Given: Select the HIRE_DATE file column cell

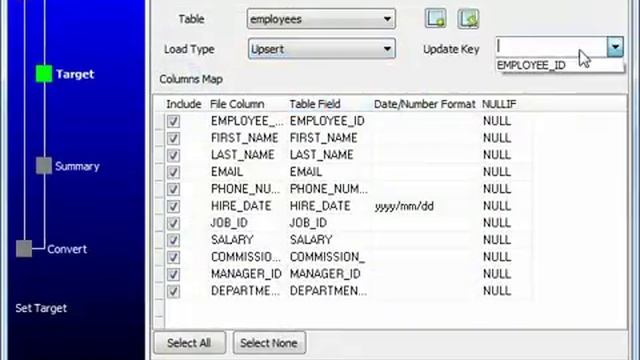Looking at the screenshot, I should tap(241, 206).
